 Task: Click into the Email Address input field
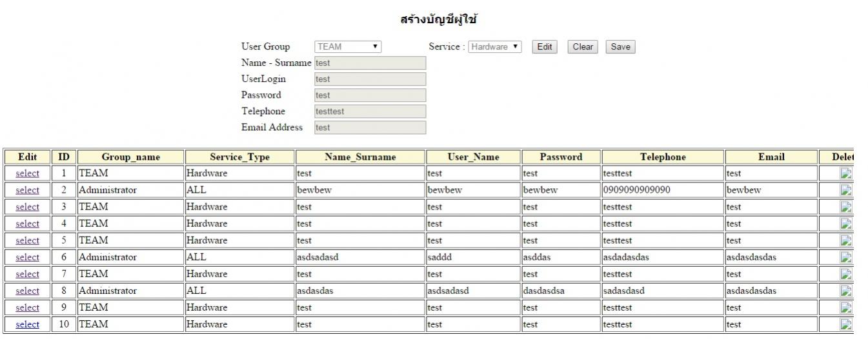[x=370, y=128]
